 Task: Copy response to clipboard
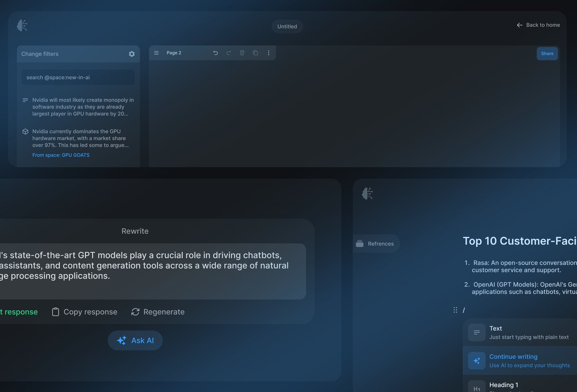[x=84, y=312]
